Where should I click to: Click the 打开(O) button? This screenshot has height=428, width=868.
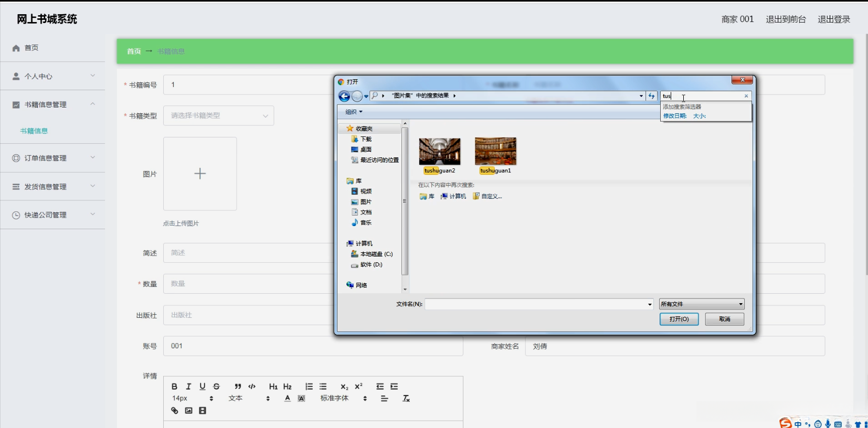tap(679, 319)
